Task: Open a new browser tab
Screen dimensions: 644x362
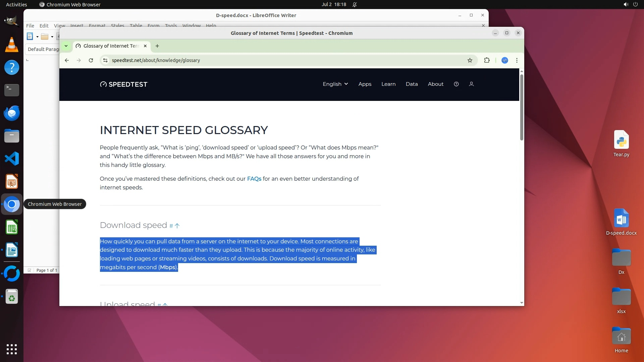Action: point(157,46)
